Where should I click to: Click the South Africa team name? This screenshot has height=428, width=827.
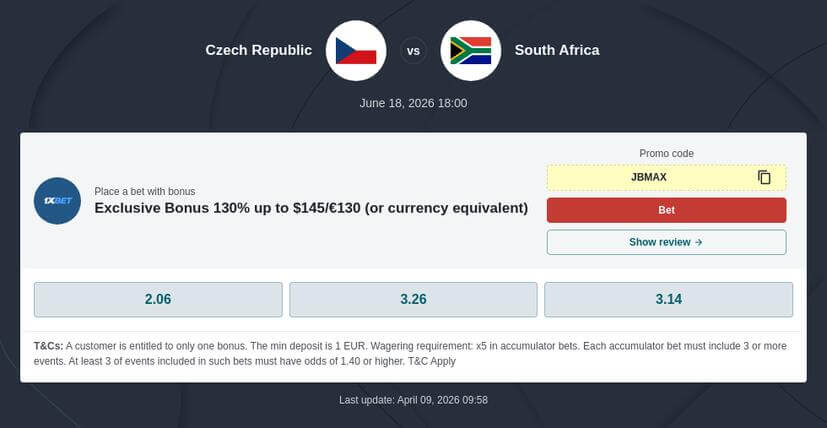tap(557, 50)
